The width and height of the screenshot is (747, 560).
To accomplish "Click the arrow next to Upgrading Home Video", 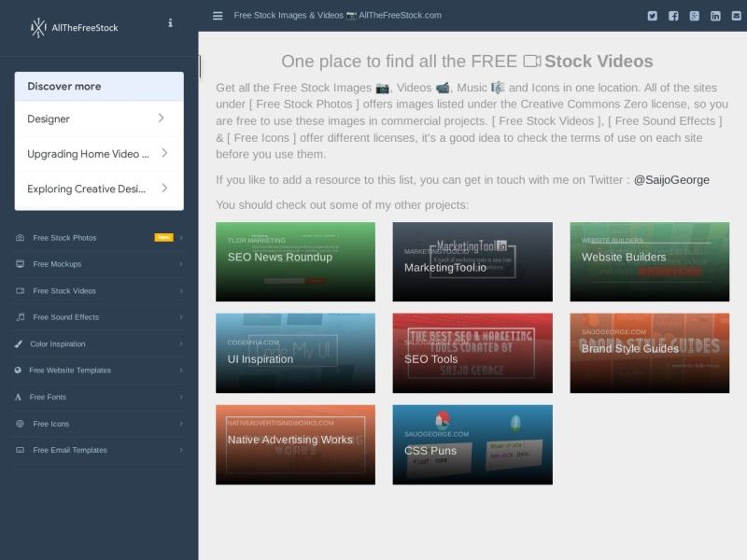I will (x=164, y=153).
